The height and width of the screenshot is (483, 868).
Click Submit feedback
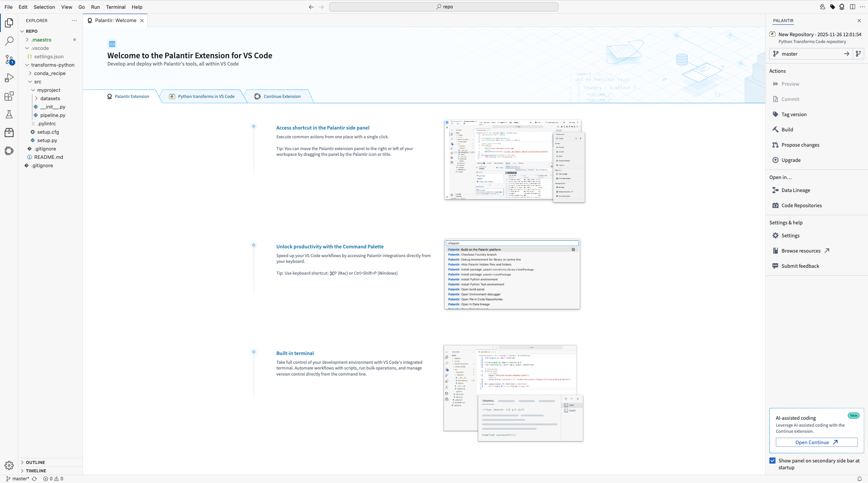800,266
